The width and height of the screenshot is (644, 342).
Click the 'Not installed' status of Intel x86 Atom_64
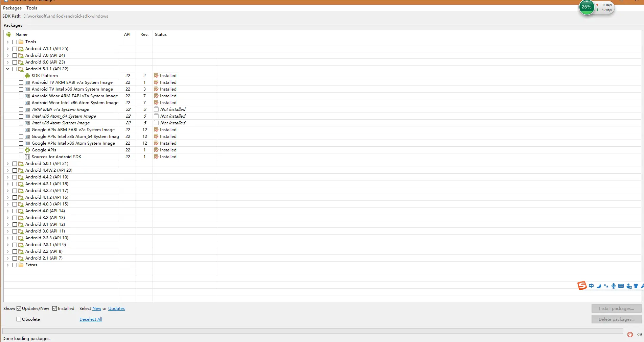[x=173, y=116]
